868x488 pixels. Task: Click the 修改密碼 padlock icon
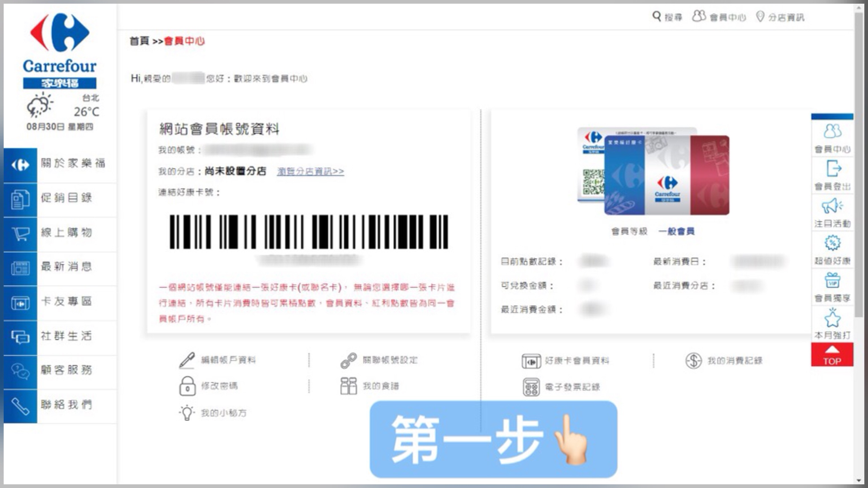(187, 386)
